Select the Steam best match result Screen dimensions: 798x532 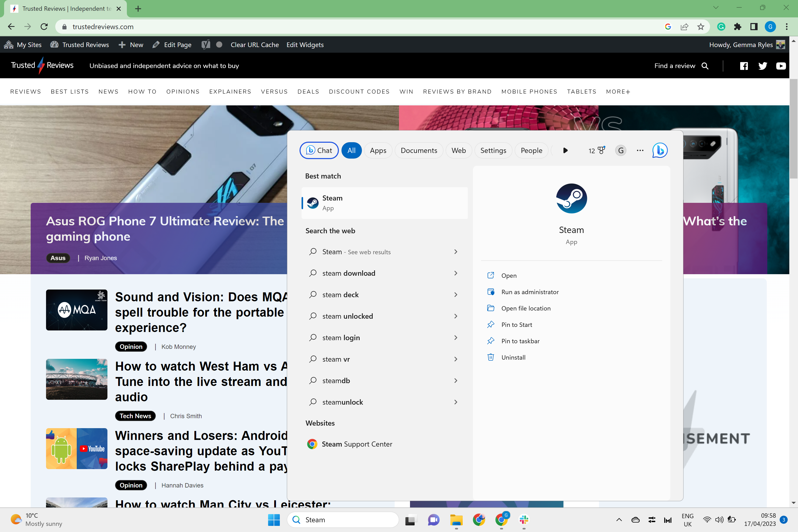384,203
